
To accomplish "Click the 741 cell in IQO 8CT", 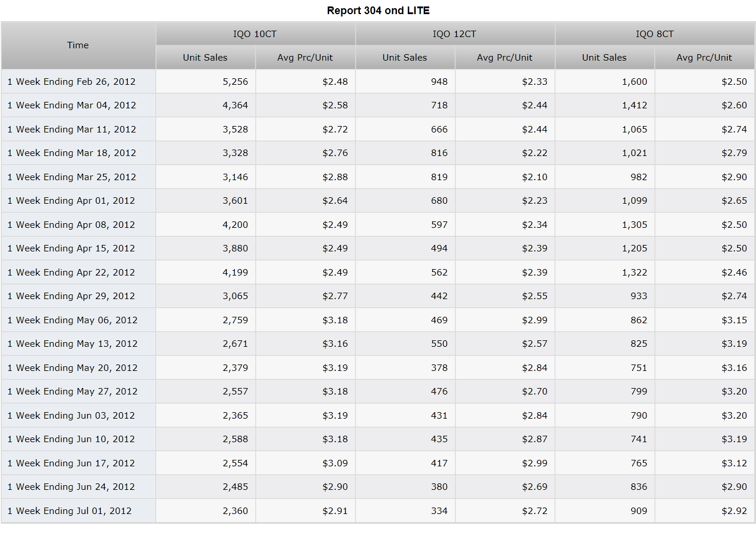I will [x=605, y=439].
